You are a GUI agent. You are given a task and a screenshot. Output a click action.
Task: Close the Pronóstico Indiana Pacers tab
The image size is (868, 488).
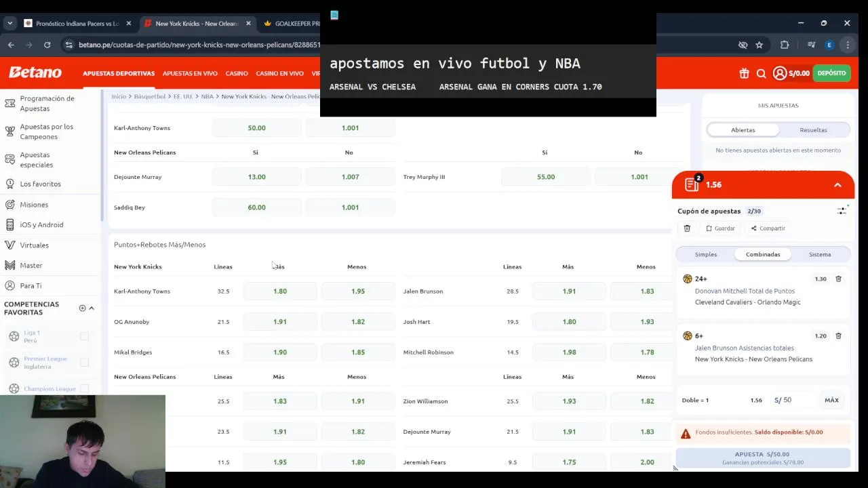click(127, 23)
